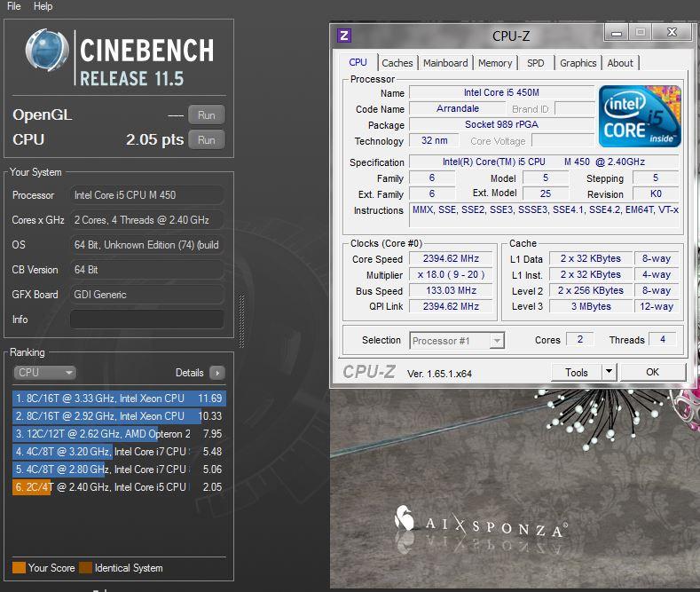Viewport: 700px width, 592px height.
Task: Open the CPU ranking dropdown
Action: pos(45,373)
